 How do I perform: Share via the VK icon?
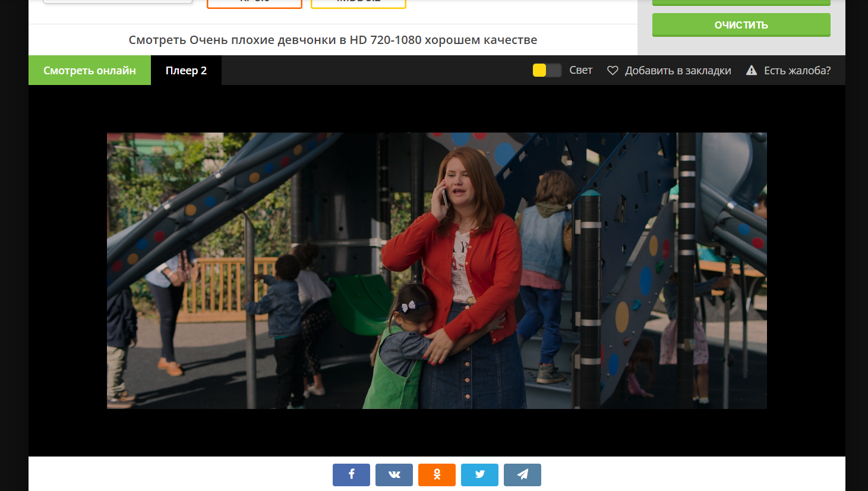click(x=394, y=474)
